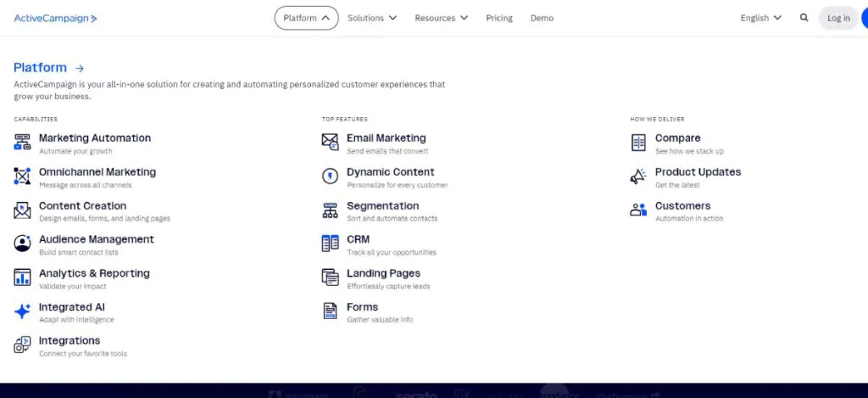Click the Customers people icon
This screenshot has width=868, height=398.
coord(638,210)
